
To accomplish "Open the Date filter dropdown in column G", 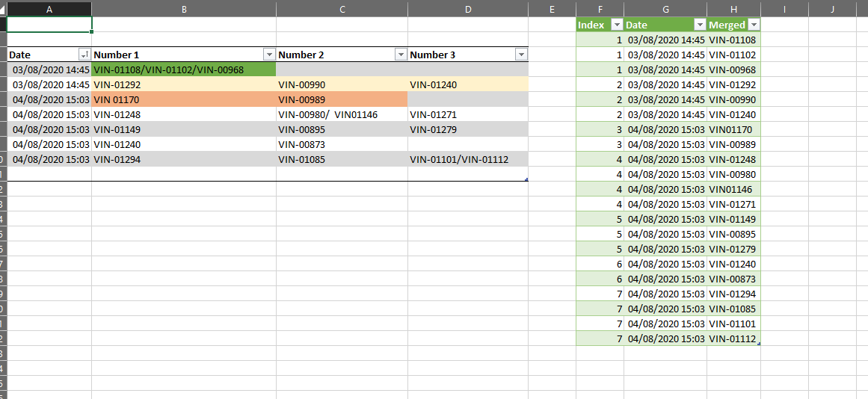I will (700, 25).
